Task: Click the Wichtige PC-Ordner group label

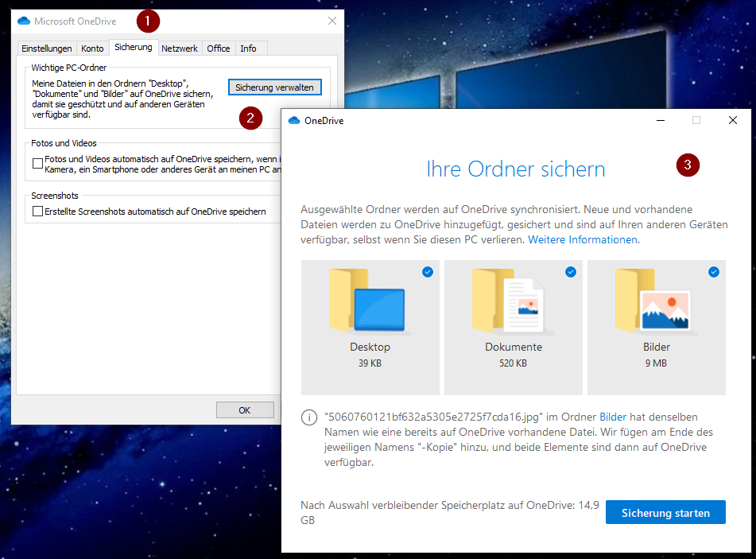Action: click(x=69, y=68)
